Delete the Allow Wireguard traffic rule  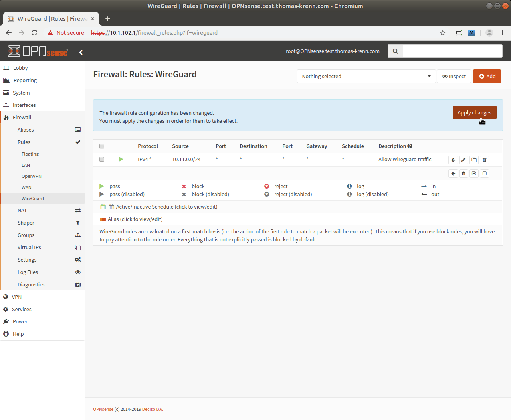click(x=484, y=160)
